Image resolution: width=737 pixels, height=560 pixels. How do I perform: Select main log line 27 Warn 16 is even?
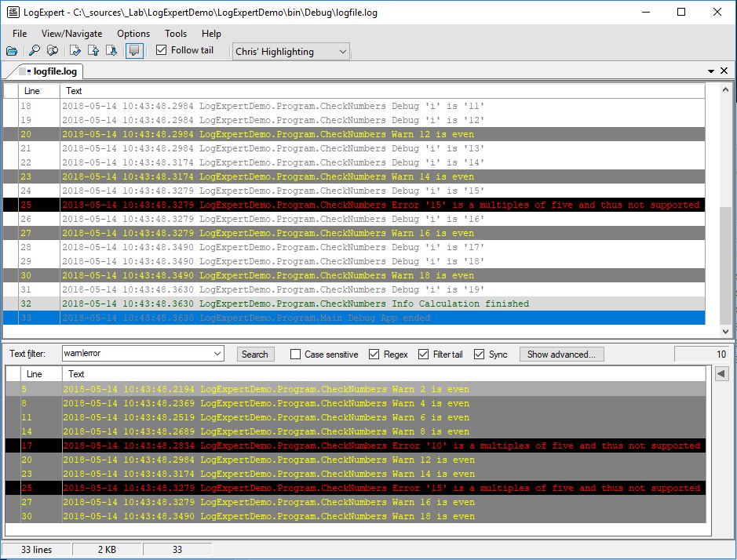tap(354, 233)
